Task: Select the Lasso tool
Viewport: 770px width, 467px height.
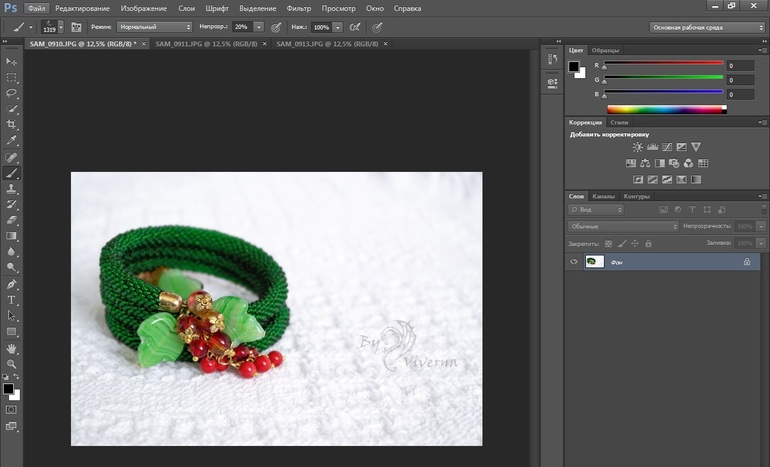Action: 12,93
